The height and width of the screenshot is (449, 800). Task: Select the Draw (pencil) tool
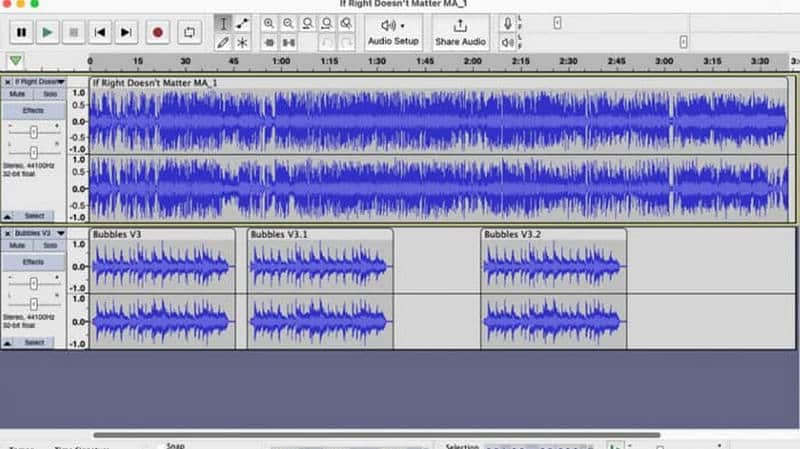(x=223, y=42)
